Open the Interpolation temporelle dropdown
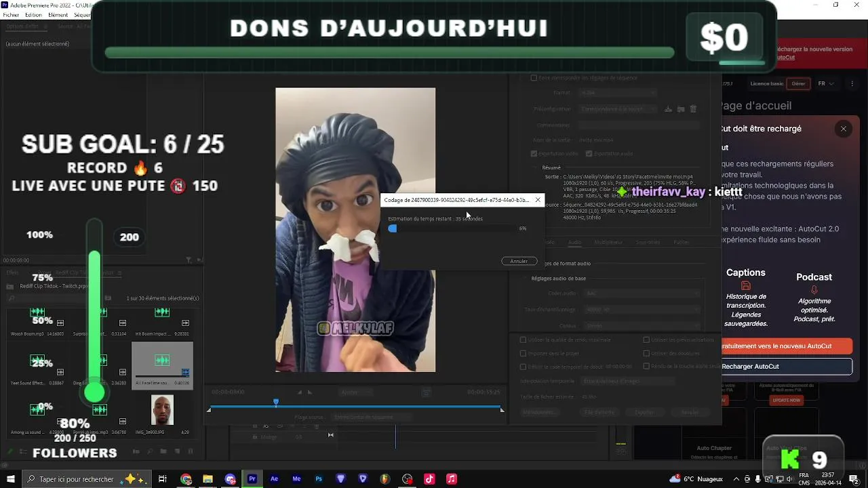868x488 pixels. pyautogui.click(x=627, y=381)
